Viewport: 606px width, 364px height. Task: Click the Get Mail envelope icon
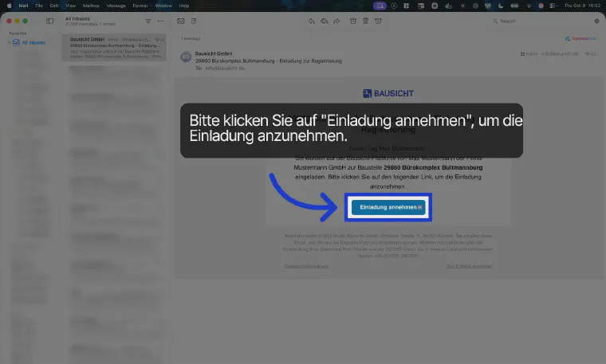pyautogui.click(x=181, y=22)
